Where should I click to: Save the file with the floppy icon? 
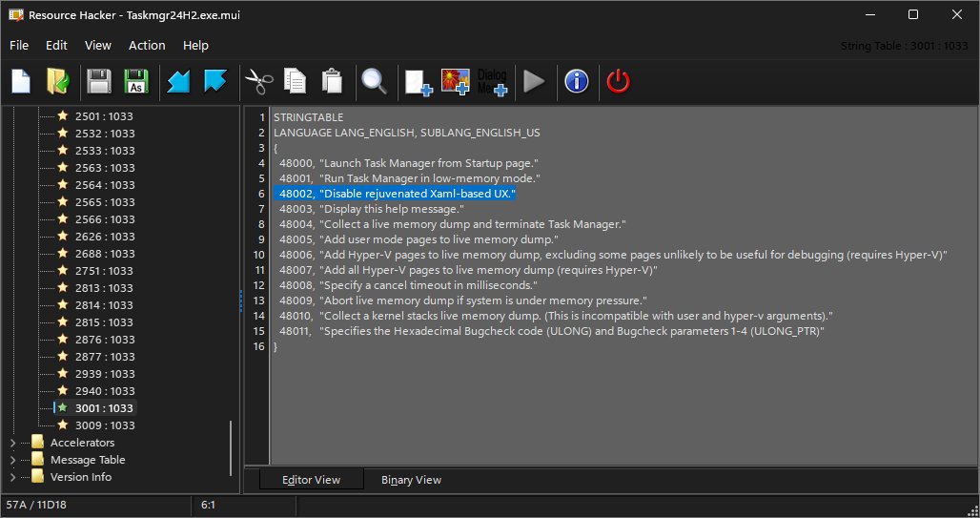click(99, 81)
